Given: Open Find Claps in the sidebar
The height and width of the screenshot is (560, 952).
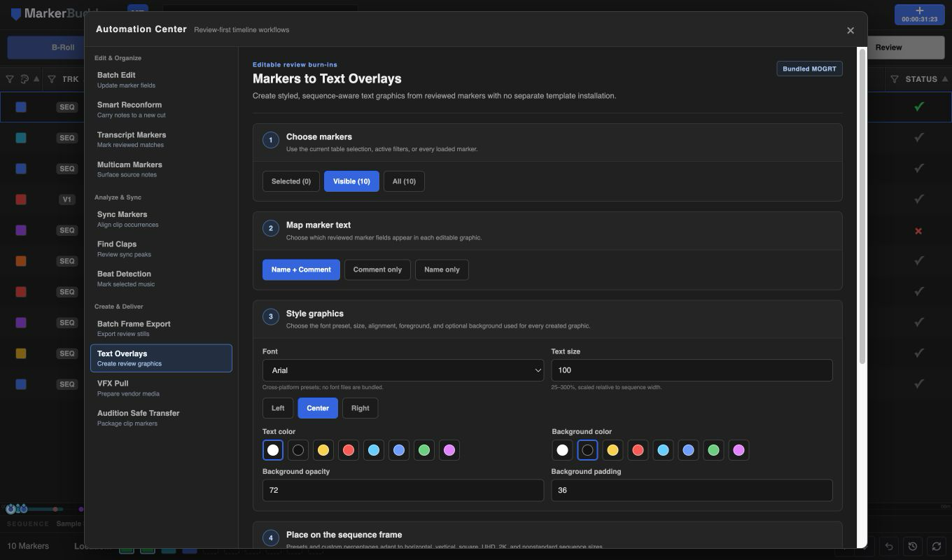Looking at the screenshot, I should (x=161, y=248).
